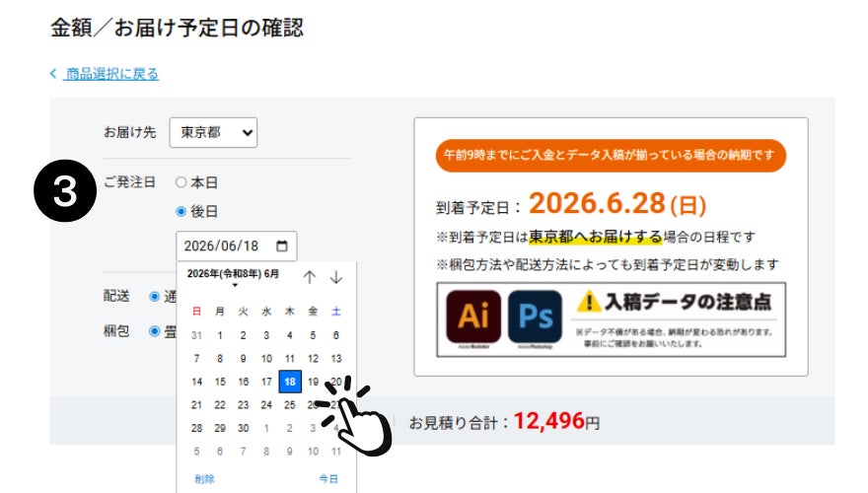
Task: Click the Adobe Illustrator Ai icon
Action: (x=473, y=316)
